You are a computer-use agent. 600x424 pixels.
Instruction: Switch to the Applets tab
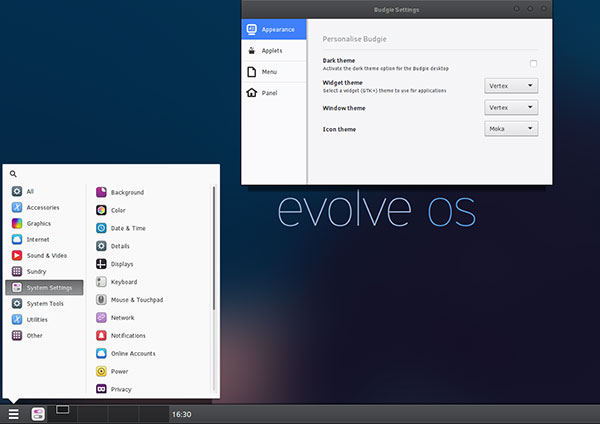coord(274,51)
